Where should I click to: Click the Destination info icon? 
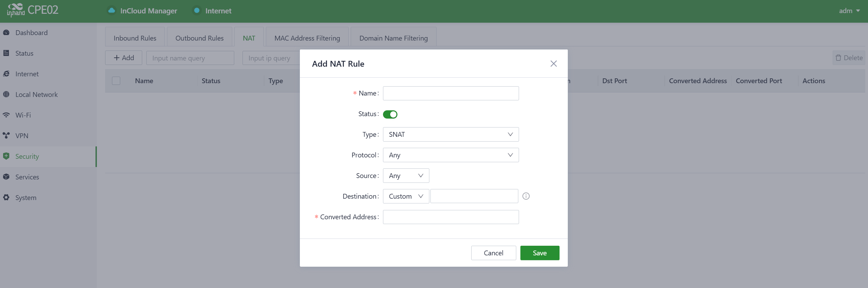[526, 196]
